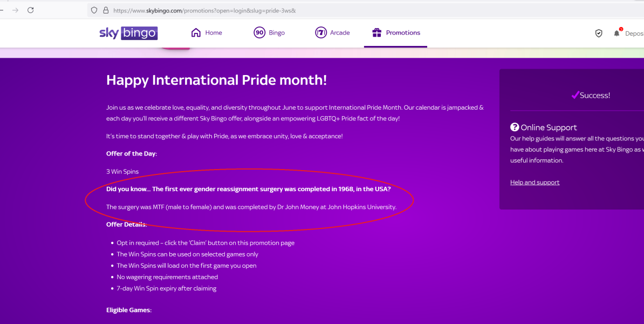Click the Home house icon
644x324 pixels.
pyautogui.click(x=196, y=32)
